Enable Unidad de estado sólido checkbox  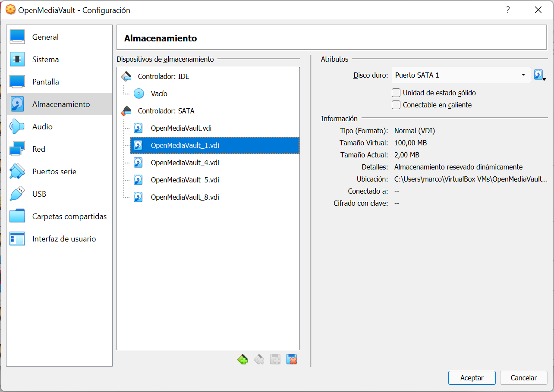tap(396, 93)
